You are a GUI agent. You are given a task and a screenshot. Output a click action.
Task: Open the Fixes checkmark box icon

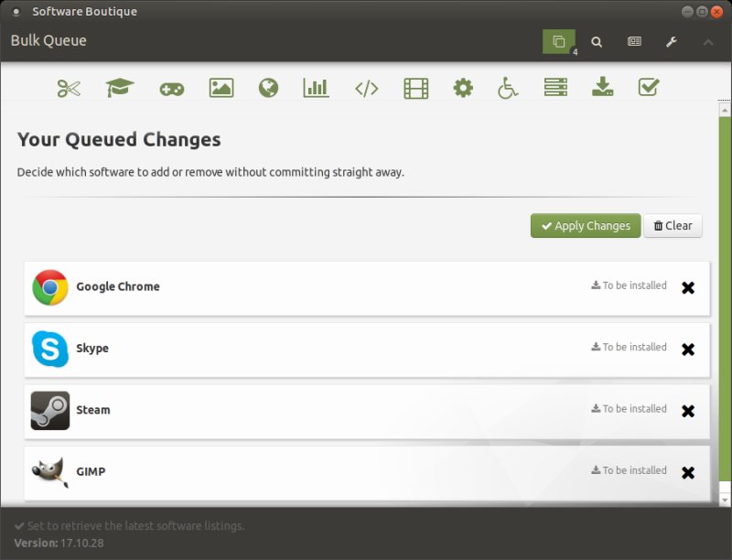tap(649, 87)
